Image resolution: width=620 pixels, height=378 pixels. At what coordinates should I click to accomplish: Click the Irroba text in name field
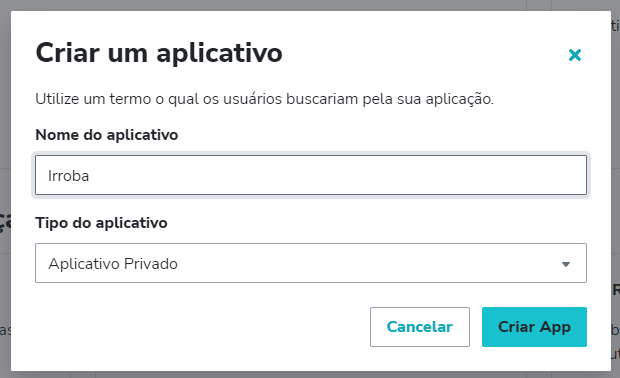pos(68,176)
